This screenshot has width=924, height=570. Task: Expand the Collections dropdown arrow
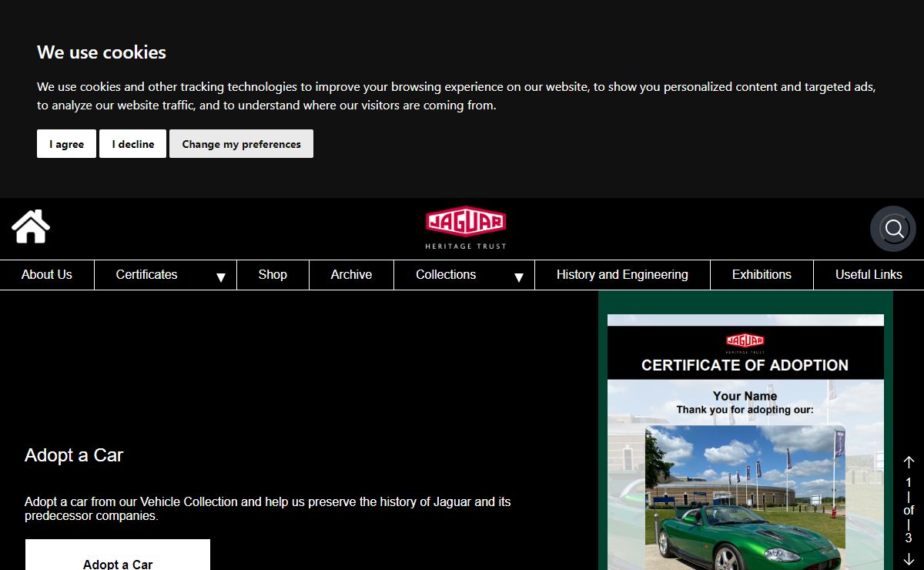(519, 277)
